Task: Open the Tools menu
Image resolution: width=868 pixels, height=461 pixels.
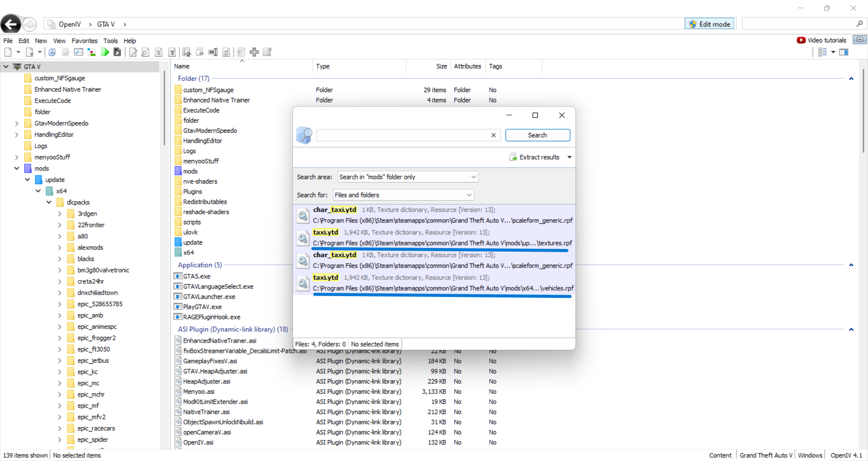Action: (110, 41)
